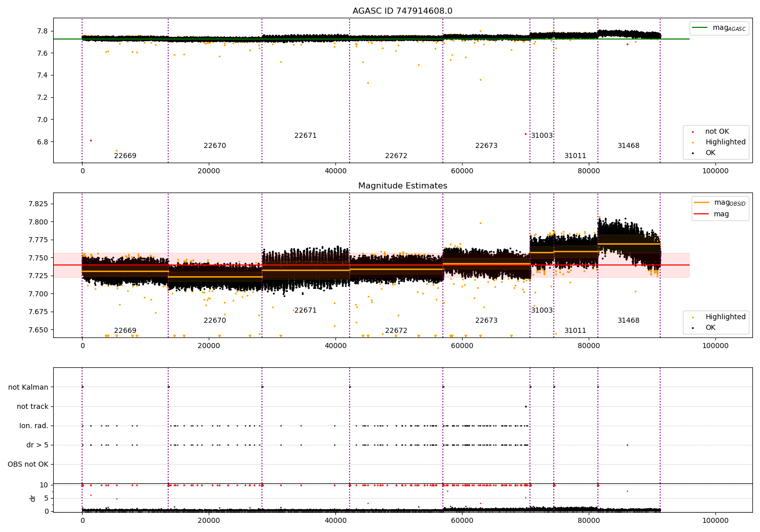Viewport: 760px width, 532px height.
Task: Click obsid label 31003 in Magnitude Estimates plot
Action: coord(542,311)
